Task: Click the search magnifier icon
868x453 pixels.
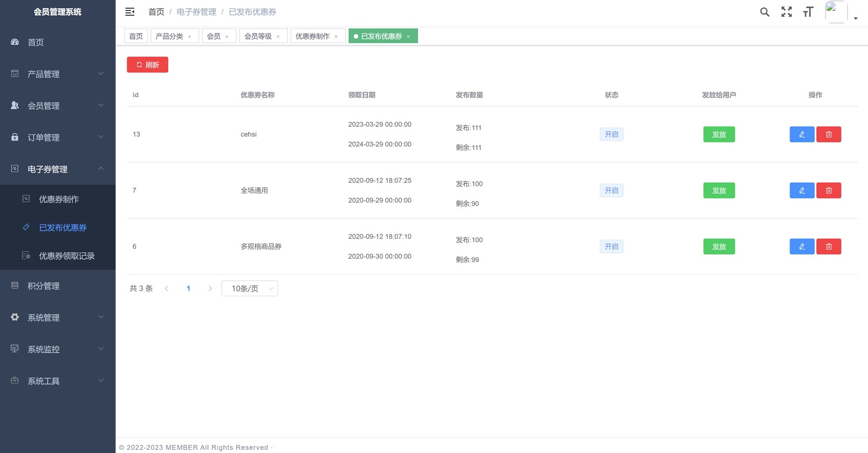Action: pyautogui.click(x=764, y=12)
